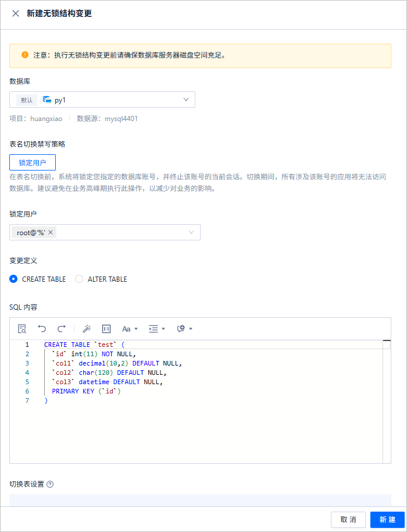Screen dimensions: 407x532
Task: Click the find/search icon in SQL toolbar
Action: (22, 328)
